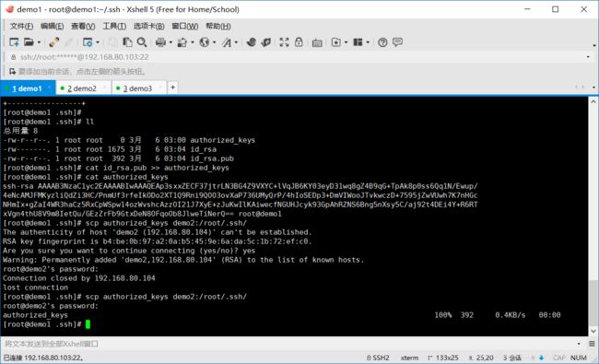The width and height of the screenshot is (599, 364).
Task: Open the 选项卡(B) menu
Action: [149, 26]
